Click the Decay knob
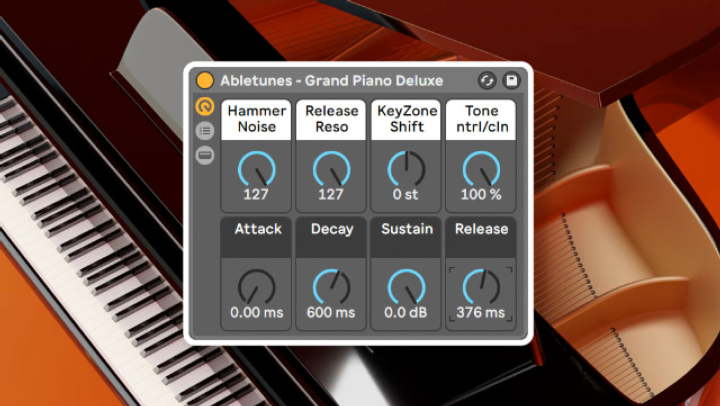The image size is (720, 406). (332, 287)
